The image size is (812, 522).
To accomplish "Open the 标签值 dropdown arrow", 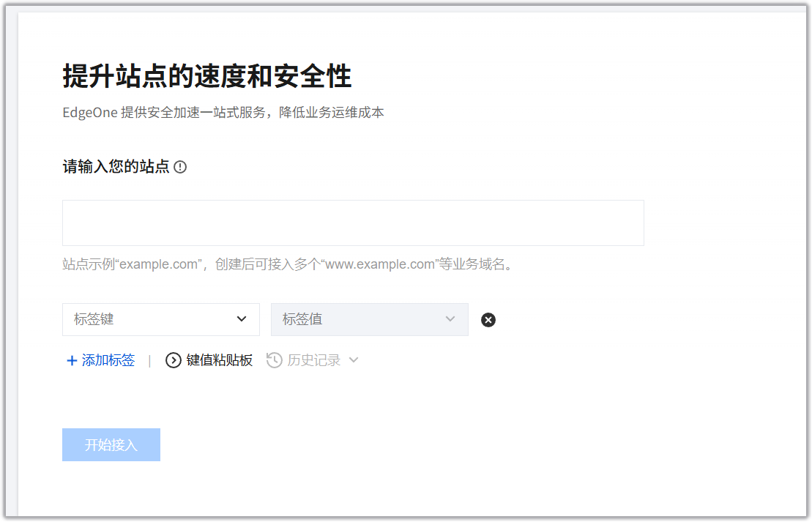I will [450, 319].
